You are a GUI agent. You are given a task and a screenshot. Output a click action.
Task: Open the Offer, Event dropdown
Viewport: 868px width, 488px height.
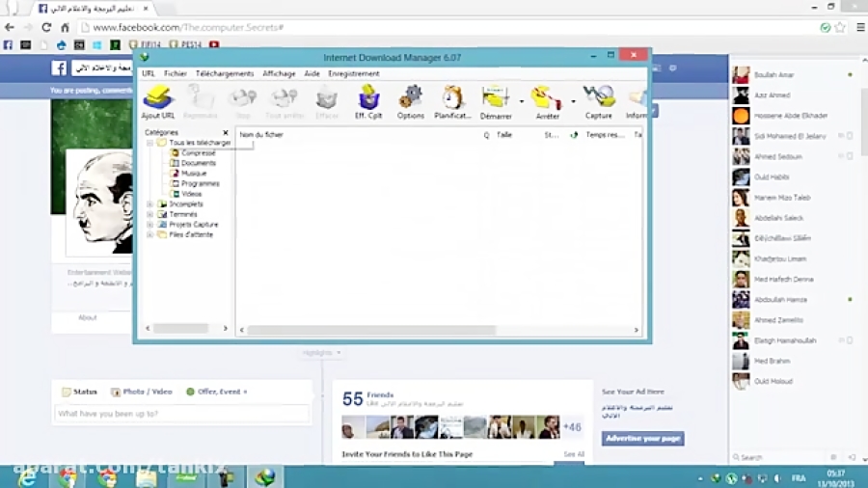pos(216,392)
